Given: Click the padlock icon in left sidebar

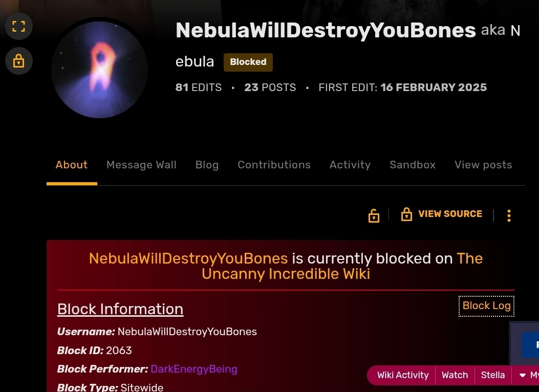Looking at the screenshot, I should tap(18, 61).
